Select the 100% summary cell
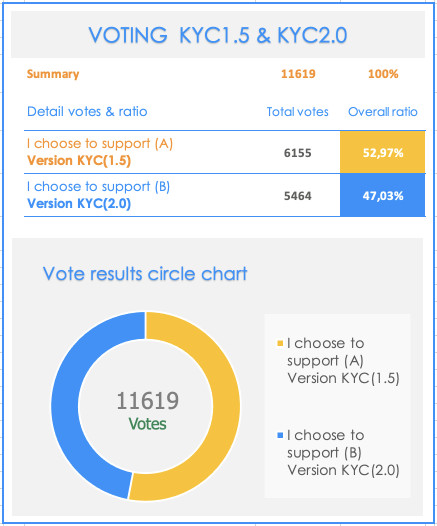 (383, 74)
